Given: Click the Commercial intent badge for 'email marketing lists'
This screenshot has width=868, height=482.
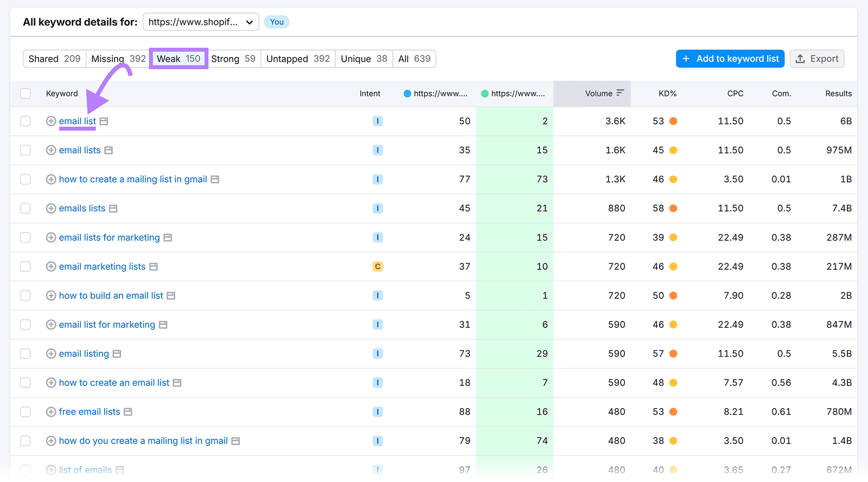Looking at the screenshot, I should pos(378,267).
